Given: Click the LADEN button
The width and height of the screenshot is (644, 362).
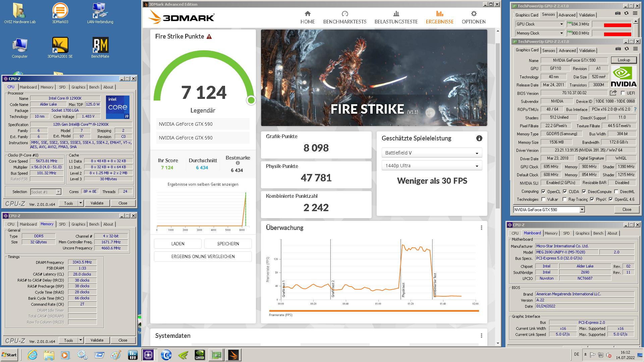Looking at the screenshot, I should 178,244.
